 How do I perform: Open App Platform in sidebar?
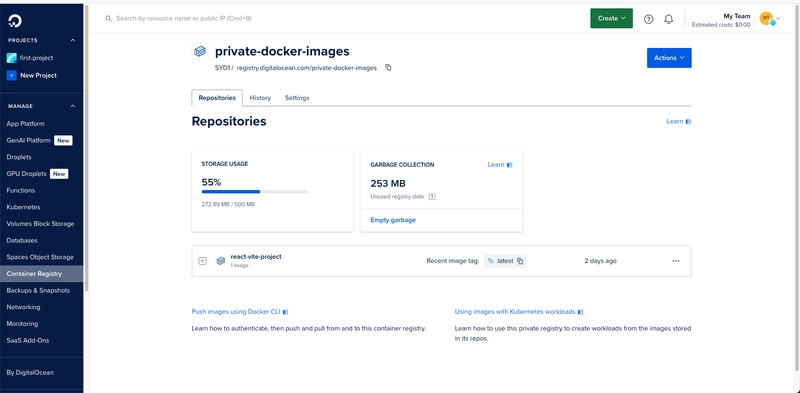pyautogui.click(x=26, y=124)
